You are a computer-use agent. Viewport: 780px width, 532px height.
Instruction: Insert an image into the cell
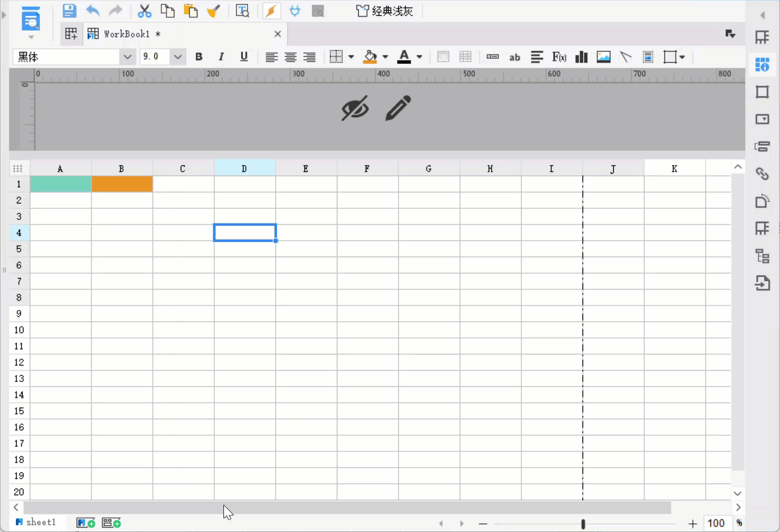click(x=604, y=57)
